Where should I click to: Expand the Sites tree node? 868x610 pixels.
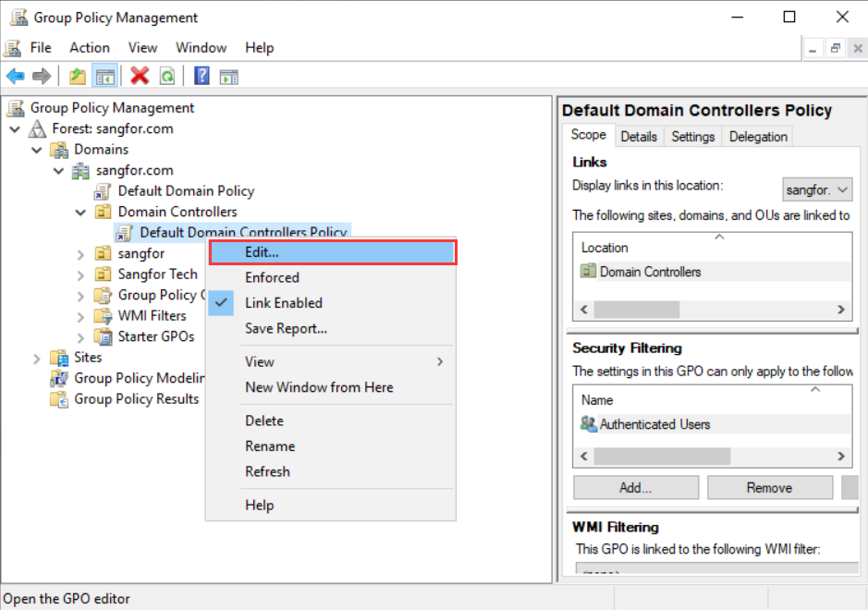click(x=37, y=358)
